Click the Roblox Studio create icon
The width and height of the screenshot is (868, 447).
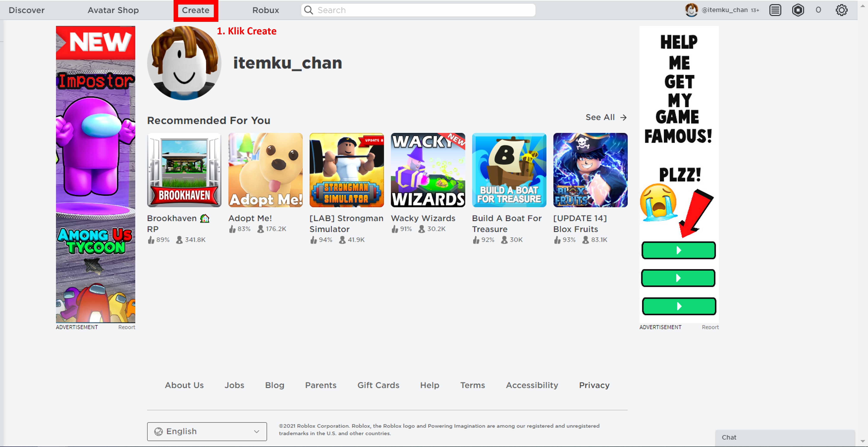click(x=195, y=10)
